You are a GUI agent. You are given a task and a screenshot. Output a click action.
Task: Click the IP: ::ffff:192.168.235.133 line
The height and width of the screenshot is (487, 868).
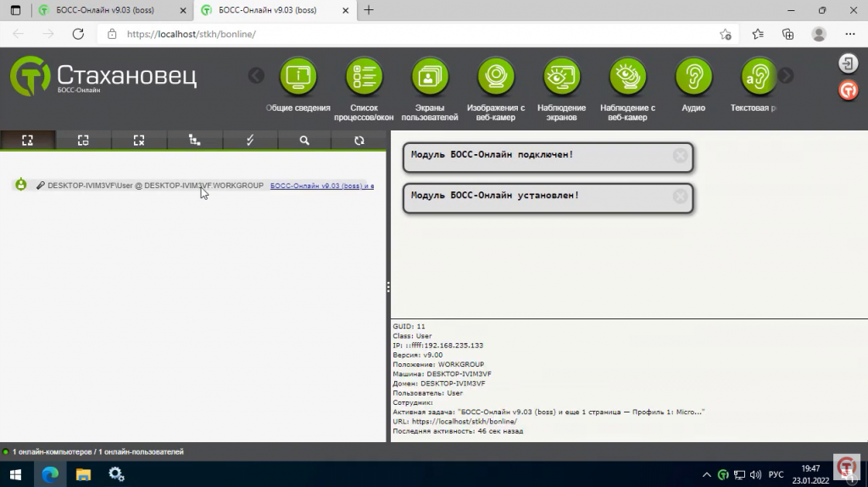click(x=438, y=346)
